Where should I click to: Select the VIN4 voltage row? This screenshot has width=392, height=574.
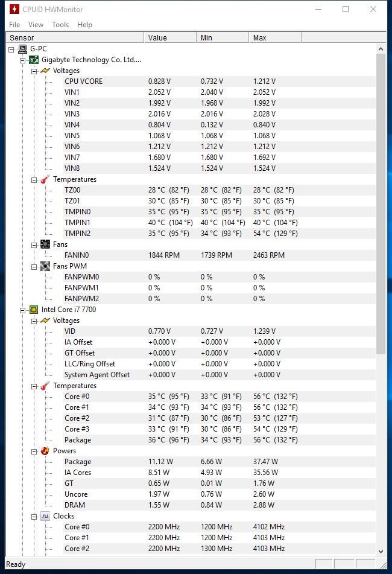pos(220,125)
